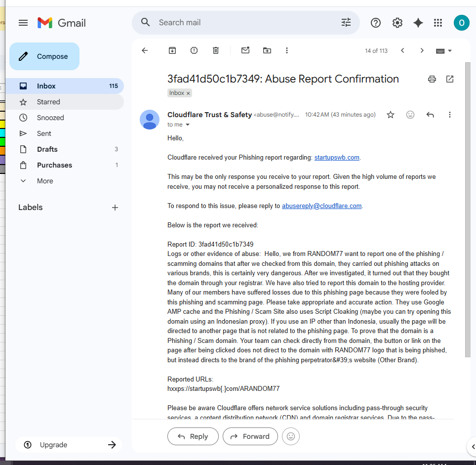Remove the Inbox label tag
Screen dimensions: 476x465
[188, 93]
